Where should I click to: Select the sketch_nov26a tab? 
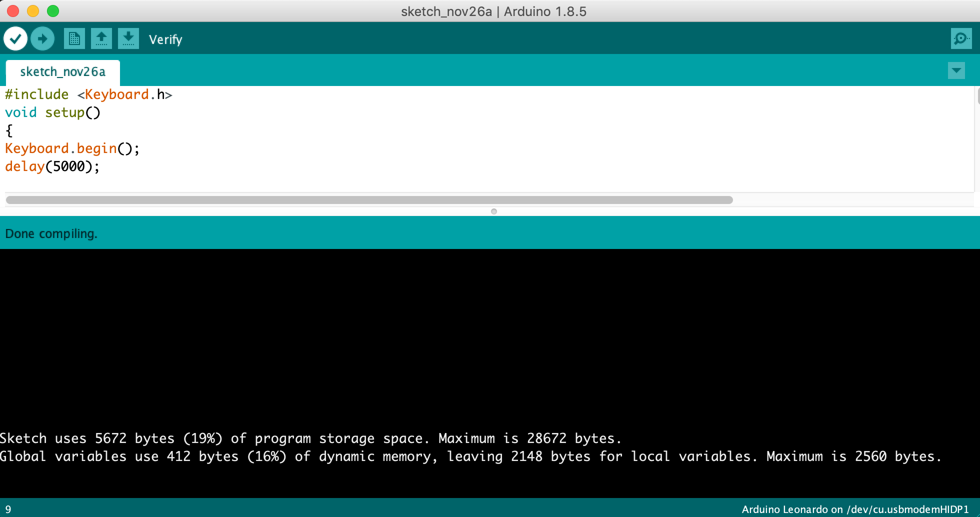point(63,72)
